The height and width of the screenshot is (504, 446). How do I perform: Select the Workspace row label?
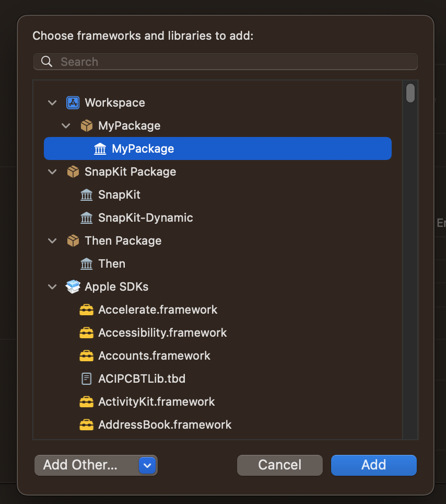tap(115, 103)
